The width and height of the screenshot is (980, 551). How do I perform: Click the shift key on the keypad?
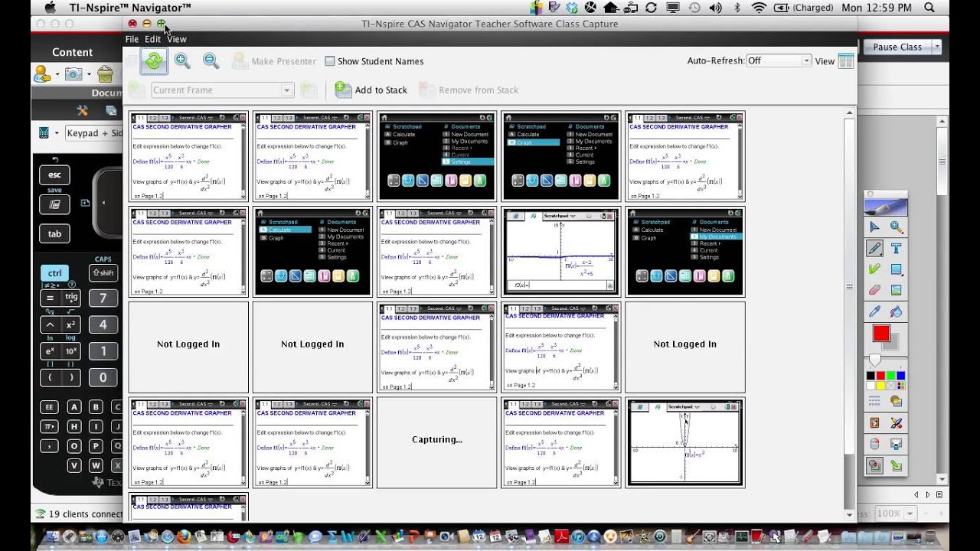(x=103, y=273)
